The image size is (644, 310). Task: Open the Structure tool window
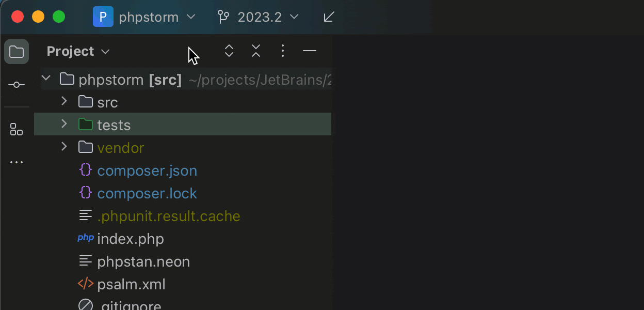pos(17,129)
